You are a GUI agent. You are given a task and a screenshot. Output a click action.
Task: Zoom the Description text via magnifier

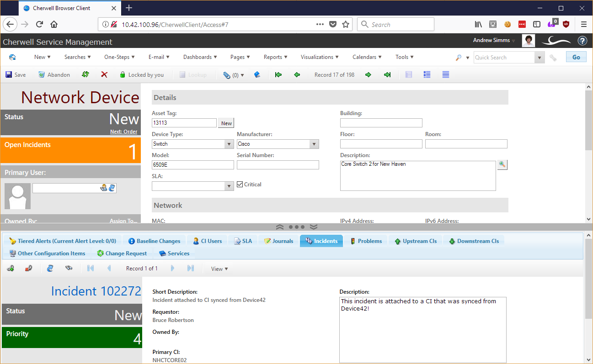click(x=502, y=165)
